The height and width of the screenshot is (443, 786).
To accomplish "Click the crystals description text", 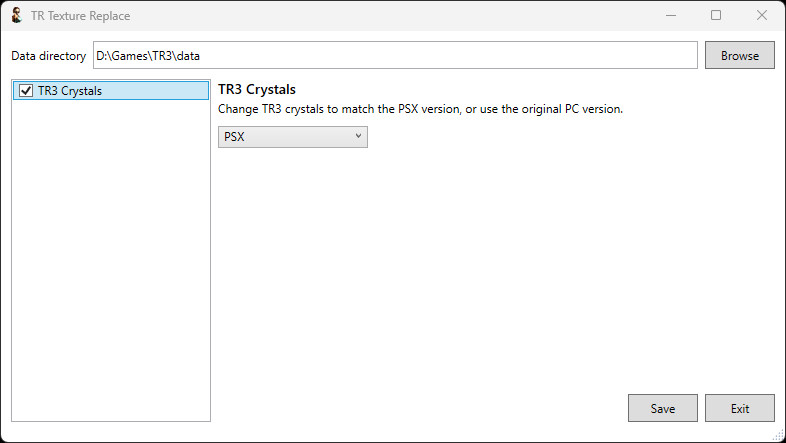I will click(x=420, y=109).
